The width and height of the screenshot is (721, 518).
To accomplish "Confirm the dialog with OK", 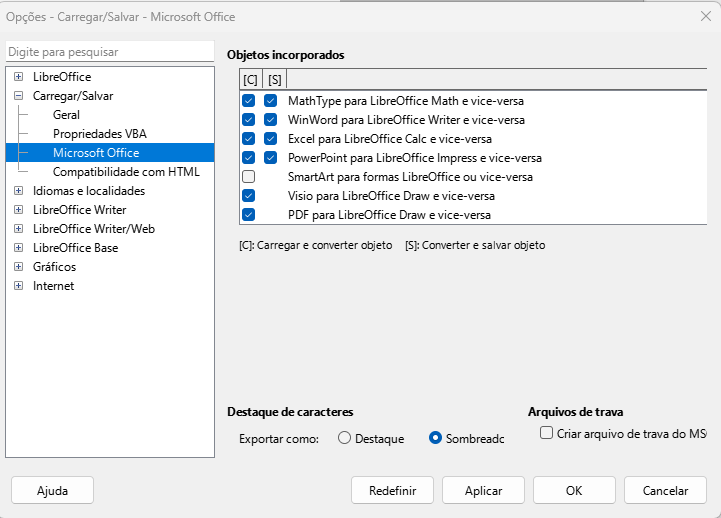I will (574, 490).
